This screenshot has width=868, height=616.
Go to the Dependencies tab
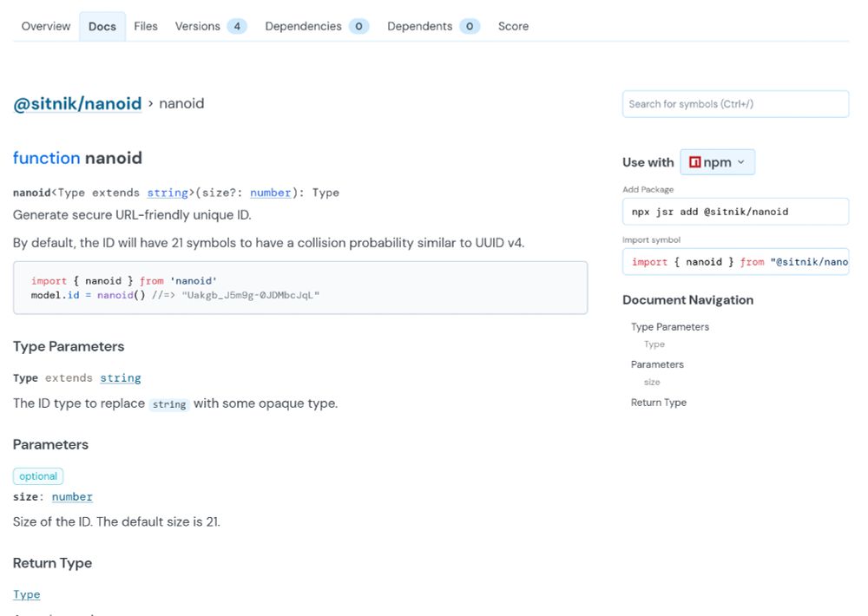click(x=317, y=26)
